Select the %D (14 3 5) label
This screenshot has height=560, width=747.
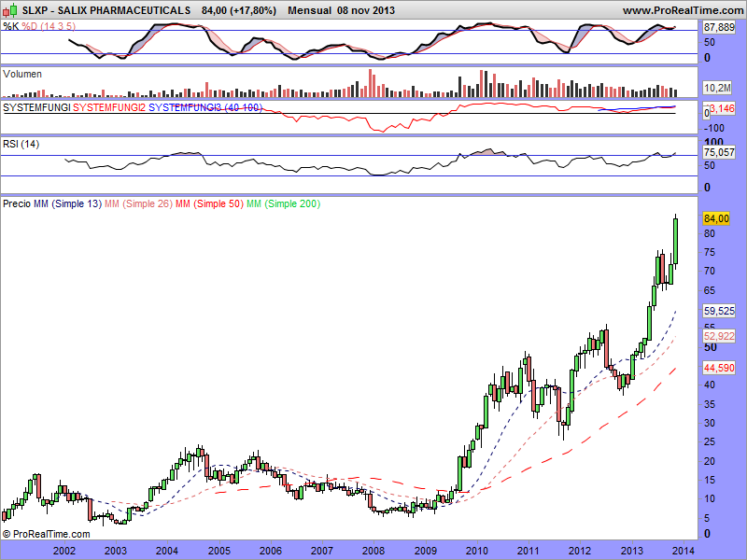(x=49, y=26)
